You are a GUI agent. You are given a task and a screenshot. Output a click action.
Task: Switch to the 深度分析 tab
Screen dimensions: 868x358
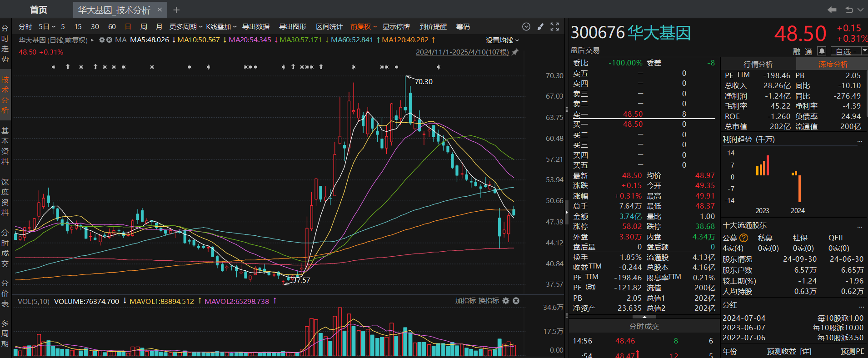coord(833,64)
